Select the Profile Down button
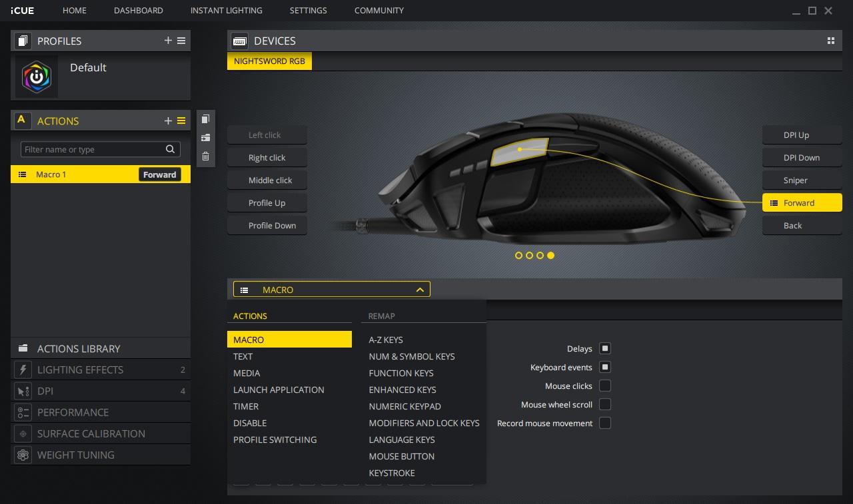The width and height of the screenshot is (853, 504). tap(267, 226)
